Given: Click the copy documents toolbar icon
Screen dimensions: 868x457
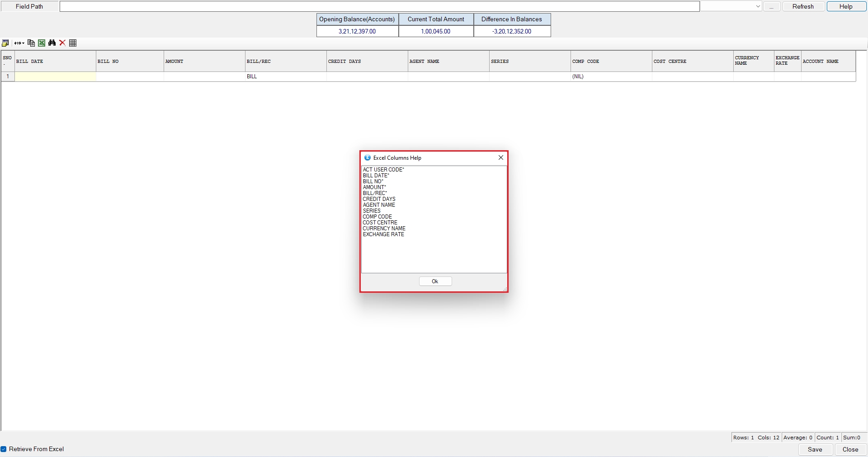Looking at the screenshot, I should pyautogui.click(x=31, y=43).
